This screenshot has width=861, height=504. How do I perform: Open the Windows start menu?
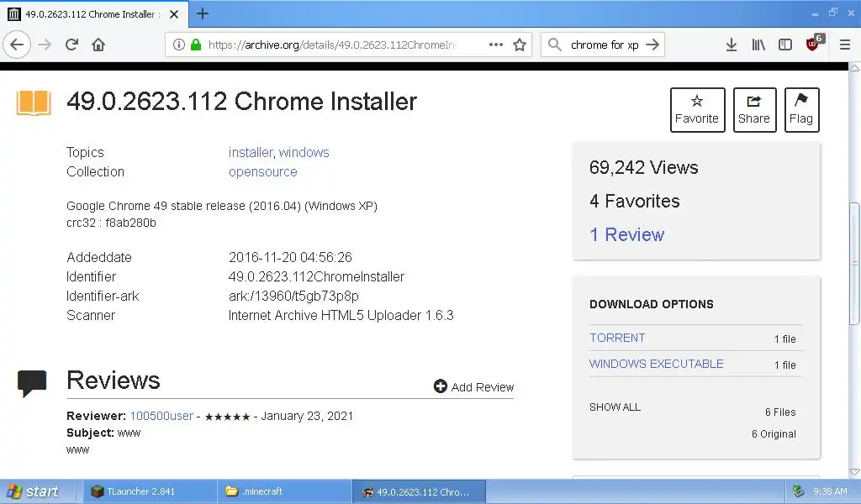point(34,491)
